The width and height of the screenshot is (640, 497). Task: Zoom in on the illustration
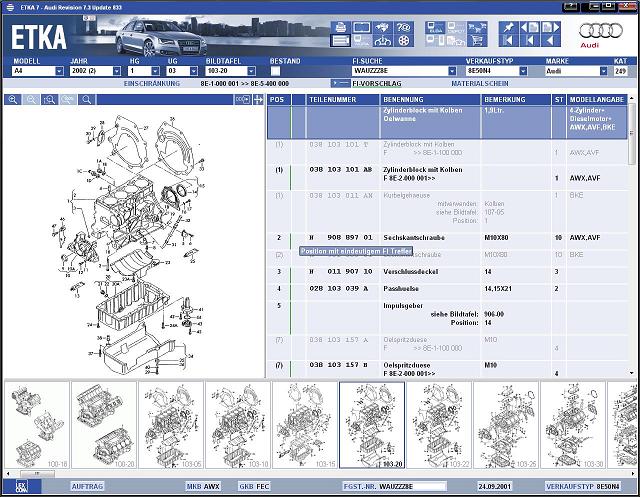coord(13,100)
